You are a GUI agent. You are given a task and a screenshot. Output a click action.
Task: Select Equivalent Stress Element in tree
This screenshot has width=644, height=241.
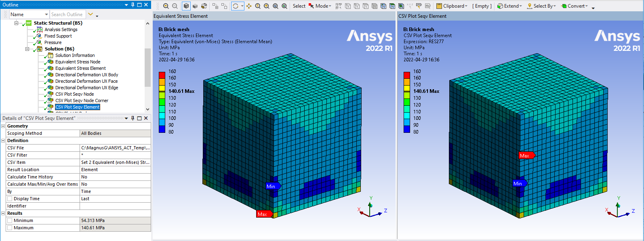click(80, 68)
